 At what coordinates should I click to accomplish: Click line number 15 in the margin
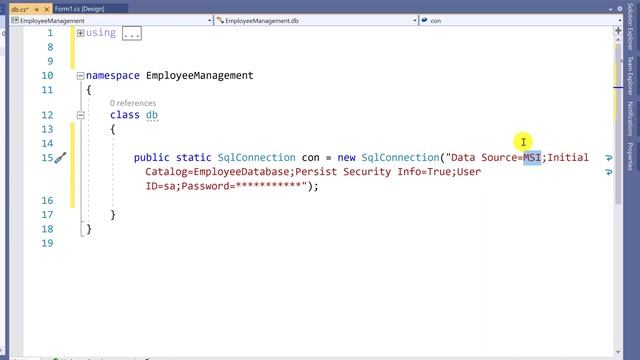47,158
